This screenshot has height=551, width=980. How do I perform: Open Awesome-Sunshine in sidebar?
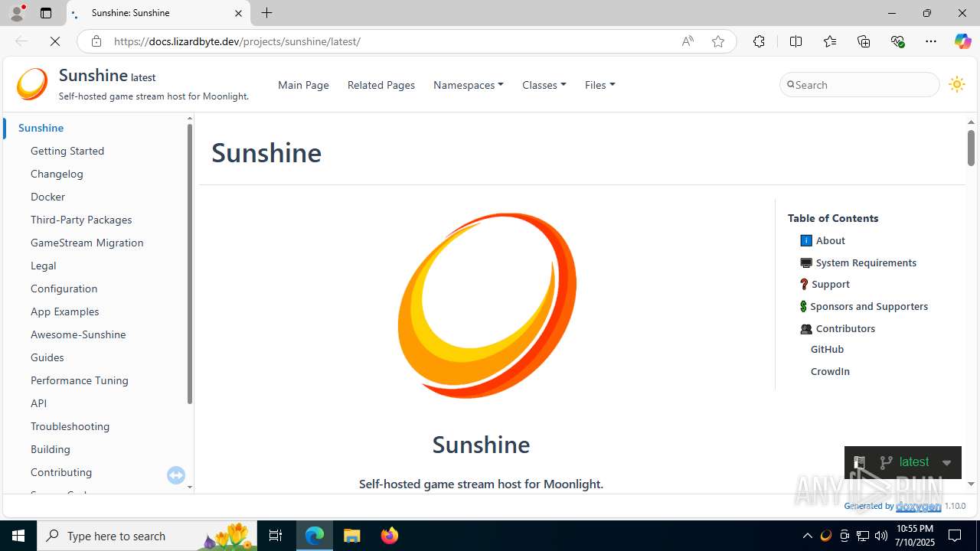point(78,334)
